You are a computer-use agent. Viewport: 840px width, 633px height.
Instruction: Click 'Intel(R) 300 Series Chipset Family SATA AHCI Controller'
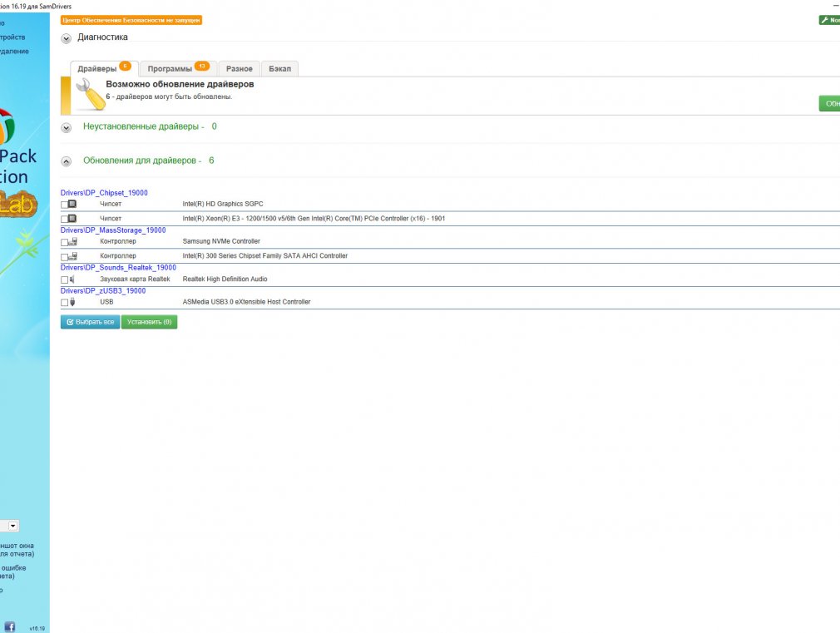tap(265, 256)
